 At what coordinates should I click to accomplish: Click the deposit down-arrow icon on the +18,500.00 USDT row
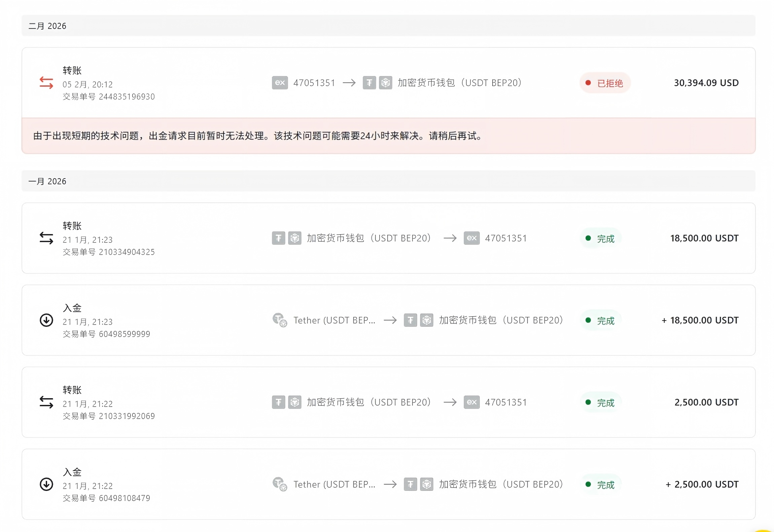point(46,320)
